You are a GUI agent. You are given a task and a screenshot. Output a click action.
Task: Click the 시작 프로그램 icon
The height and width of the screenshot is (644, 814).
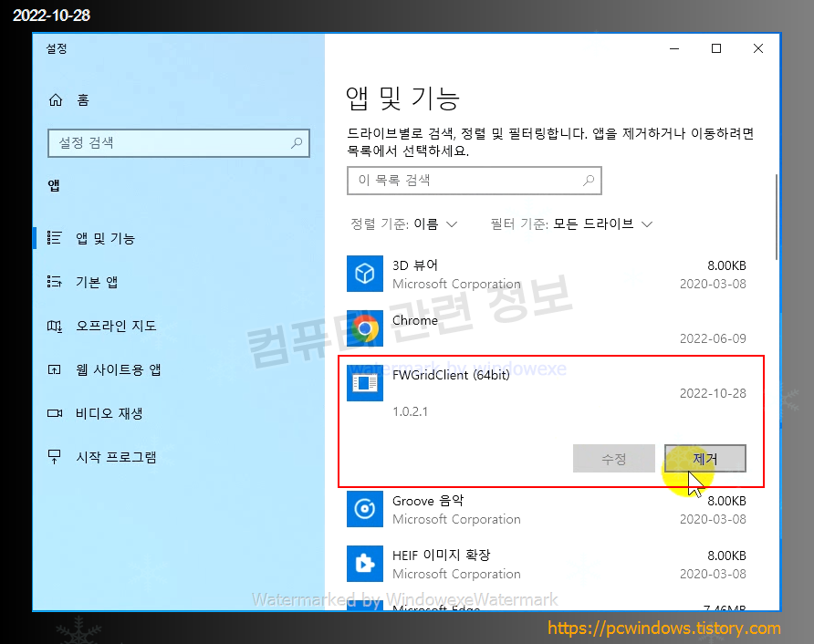point(55,457)
